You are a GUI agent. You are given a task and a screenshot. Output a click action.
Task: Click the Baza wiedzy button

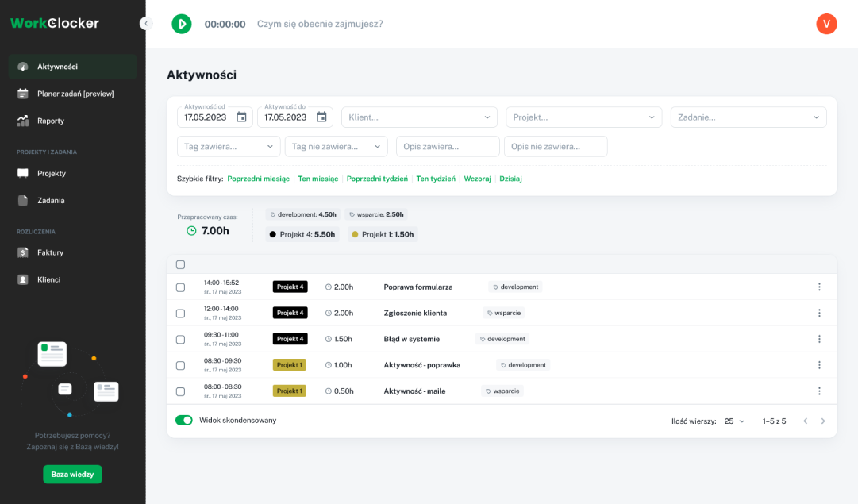[72, 474]
